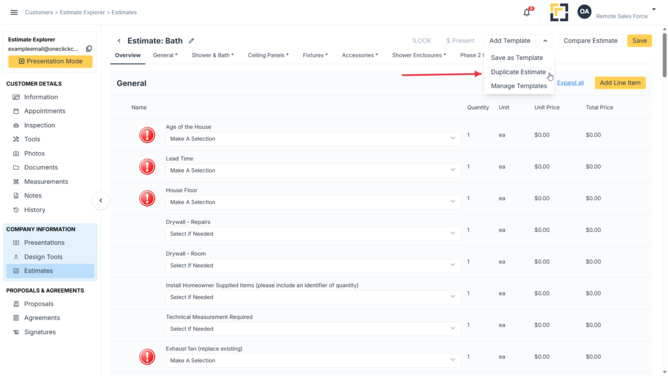Image resolution: width=668 pixels, height=376 pixels.
Task: Open the OA user avatar
Action: click(x=584, y=12)
